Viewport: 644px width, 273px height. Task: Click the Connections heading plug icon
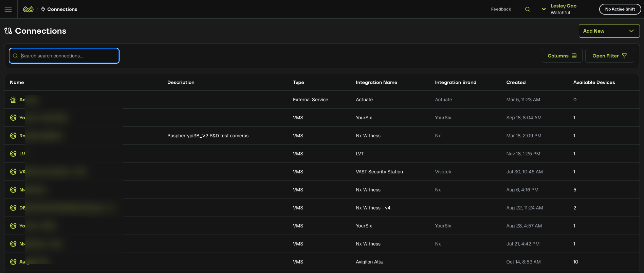click(8, 31)
